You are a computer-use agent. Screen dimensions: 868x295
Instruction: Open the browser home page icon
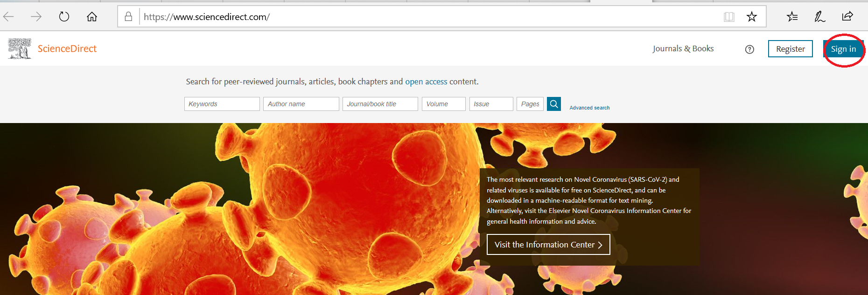click(x=92, y=17)
